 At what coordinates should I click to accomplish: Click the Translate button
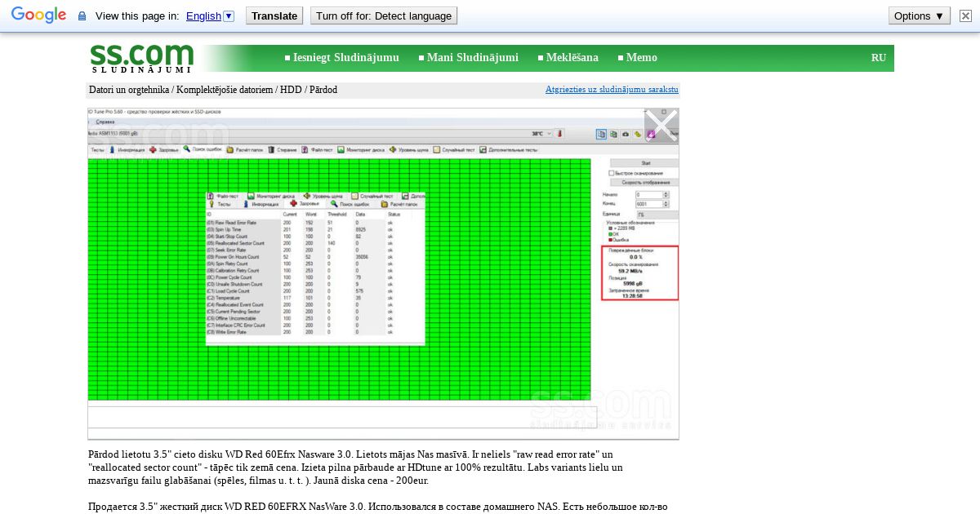[x=274, y=16]
